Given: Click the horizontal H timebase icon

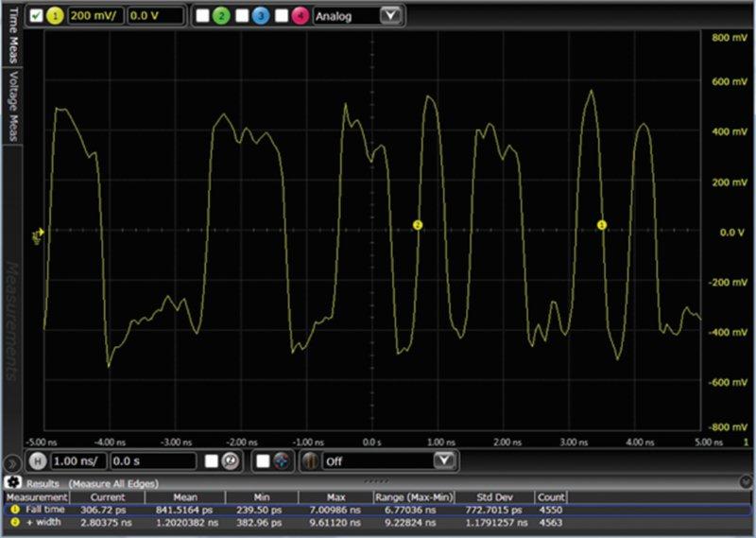Looking at the screenshot, I should coord(36,460).
